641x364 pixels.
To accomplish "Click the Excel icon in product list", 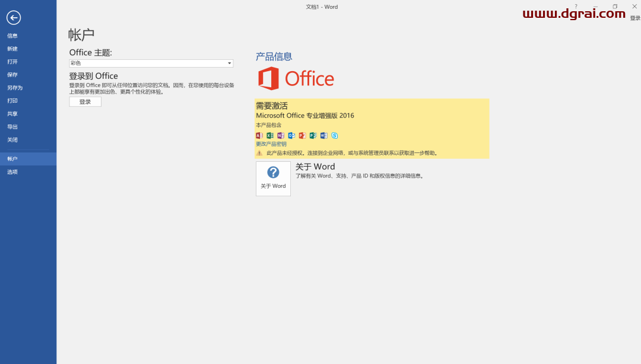I will pyautogui.click(x=270, y=136).
